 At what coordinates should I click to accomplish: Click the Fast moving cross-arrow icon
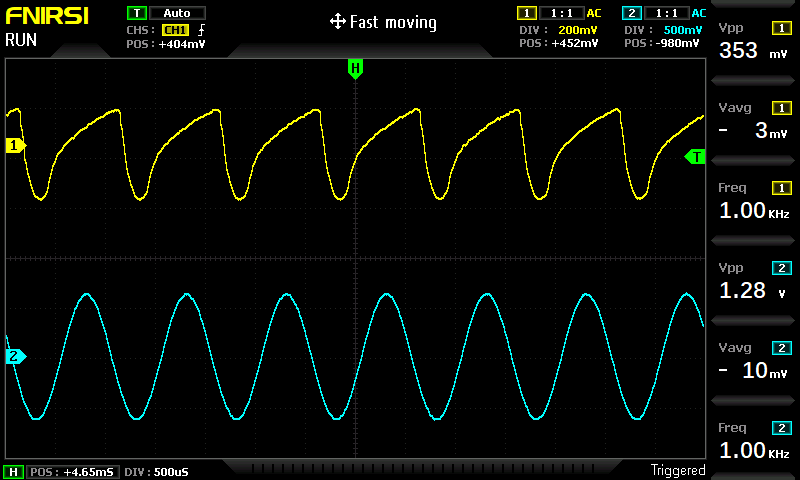[338, 22]
